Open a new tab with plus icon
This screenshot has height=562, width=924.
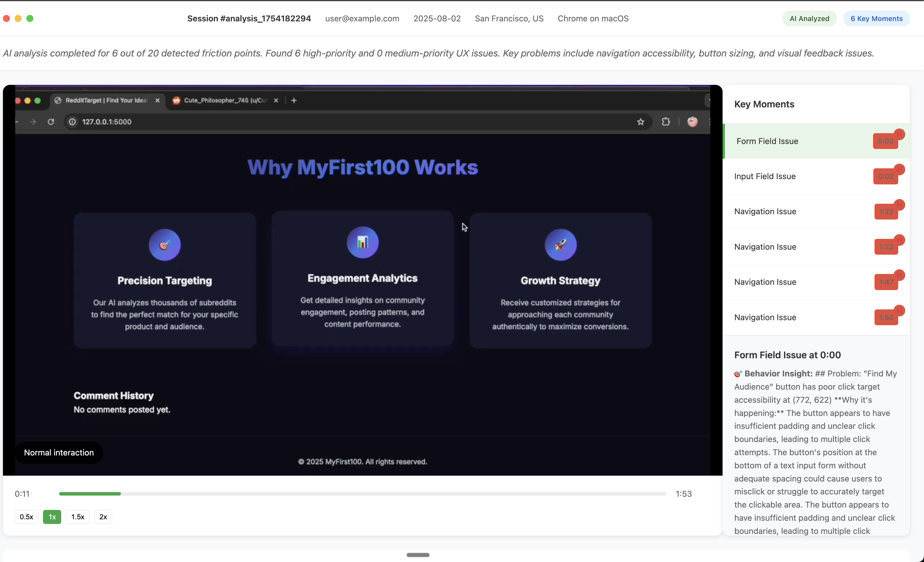pyautogui.click(x=294, y=100)
